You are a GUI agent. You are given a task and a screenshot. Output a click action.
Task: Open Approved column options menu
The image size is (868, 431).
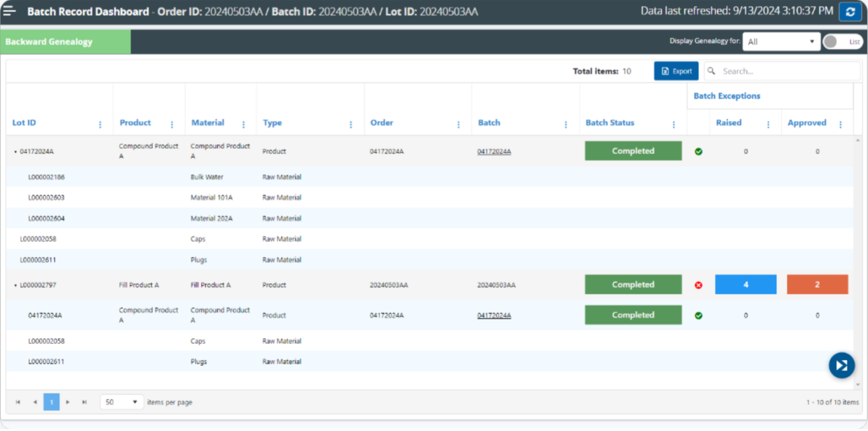click(840, 124)
